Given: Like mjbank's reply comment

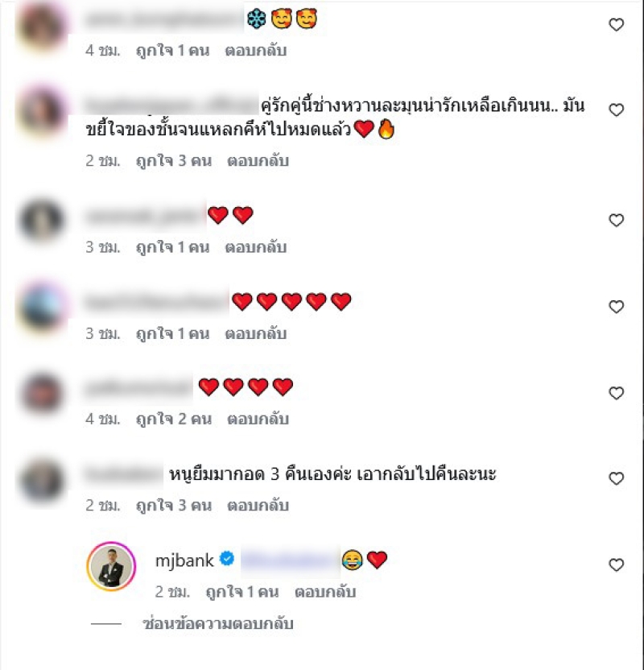Looking at the screenshot, I should [616, 565].
